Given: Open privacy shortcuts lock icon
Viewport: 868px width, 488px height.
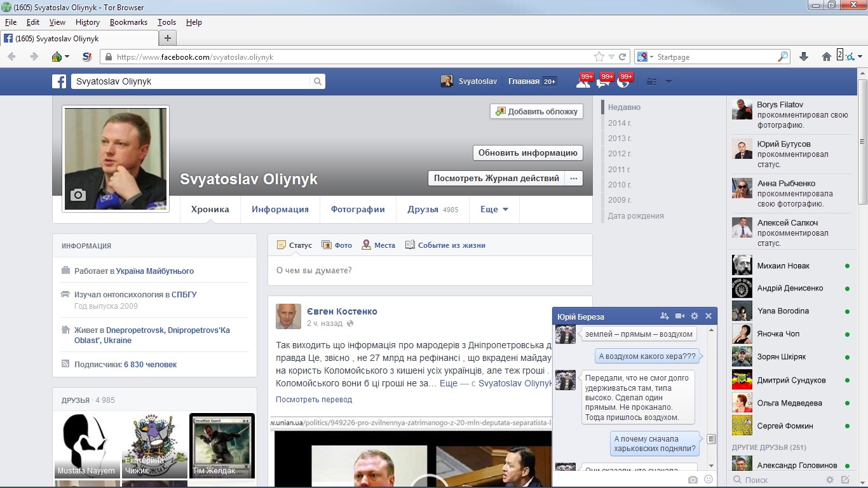Looking at the screenshot, I should click(x=651, y=81).
